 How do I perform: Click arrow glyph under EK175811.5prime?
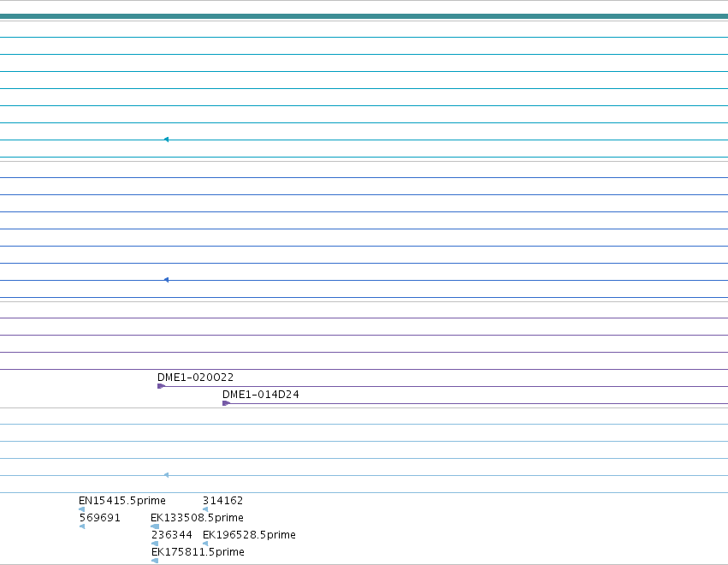155,561
